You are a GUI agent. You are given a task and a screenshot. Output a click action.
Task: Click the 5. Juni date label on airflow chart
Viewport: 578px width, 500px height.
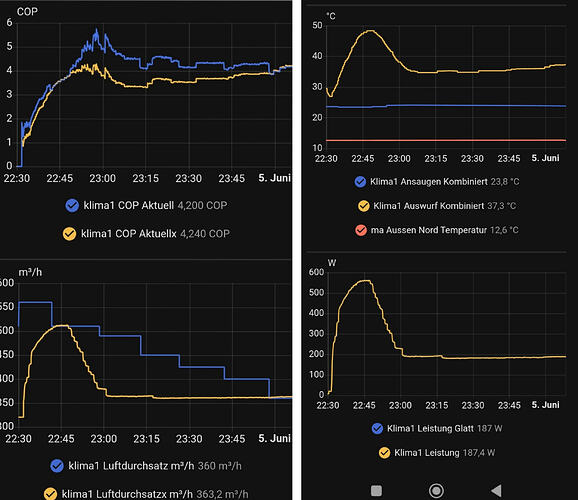point(275,438)
